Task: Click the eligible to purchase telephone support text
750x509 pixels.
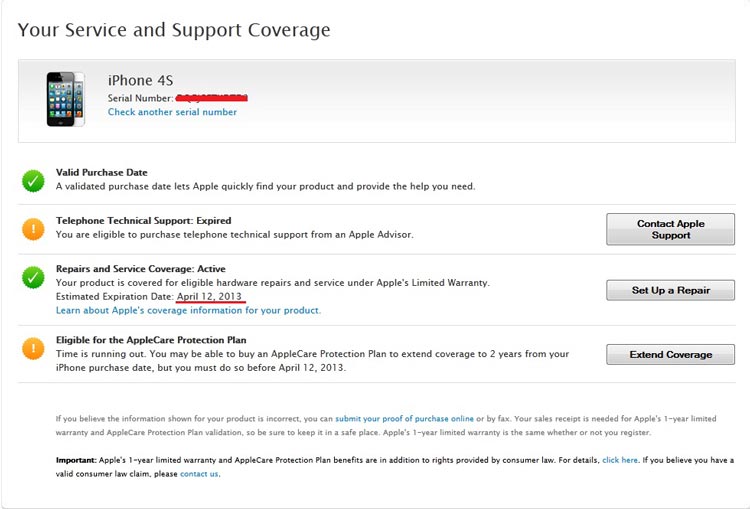Action: coord(234,235)
